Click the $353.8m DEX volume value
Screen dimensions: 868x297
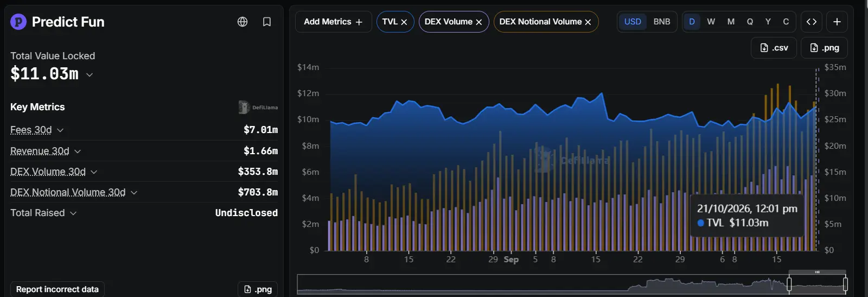(258, 172)
